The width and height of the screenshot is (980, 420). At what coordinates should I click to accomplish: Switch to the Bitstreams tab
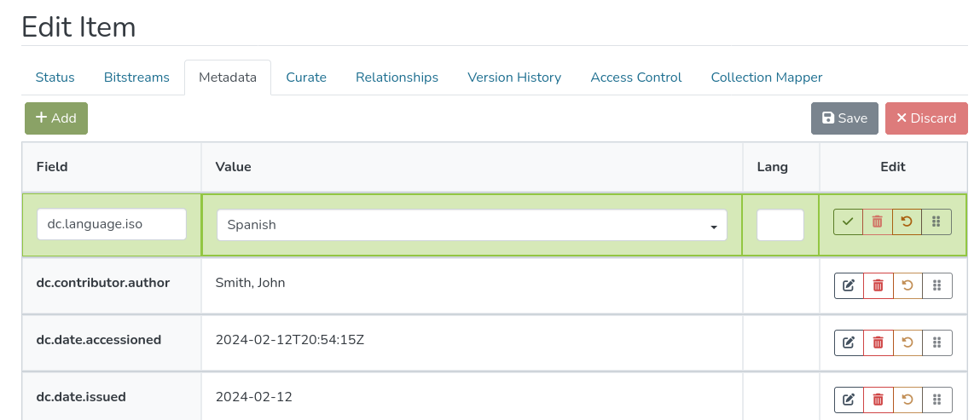pyautogui.click(x=136, y=78)
